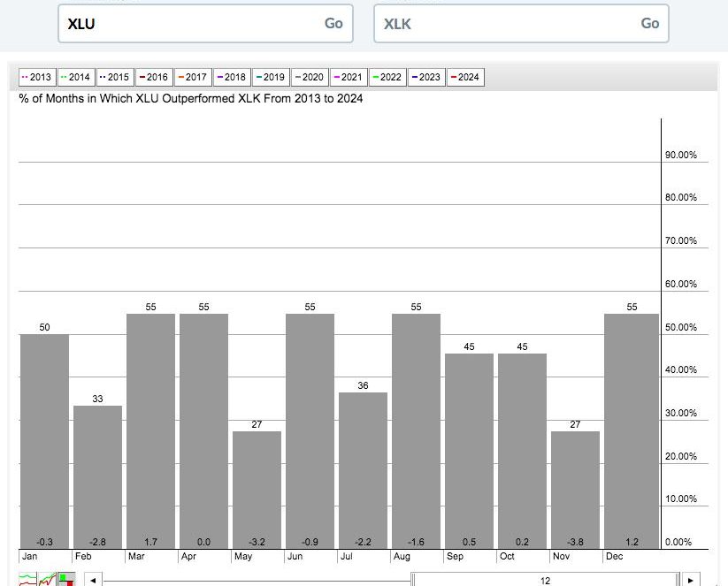Toggle the 2013 year legend button

click(x=37, y=77)
